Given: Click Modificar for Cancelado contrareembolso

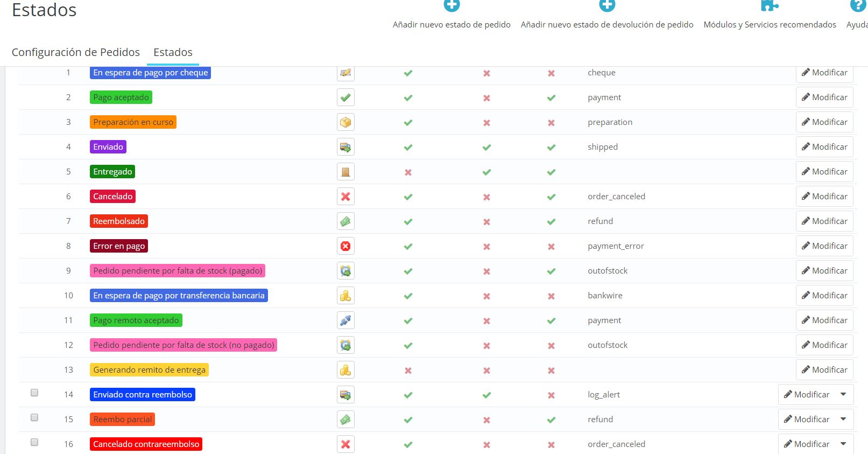Looking at the screenshot, I should point(807,444).
